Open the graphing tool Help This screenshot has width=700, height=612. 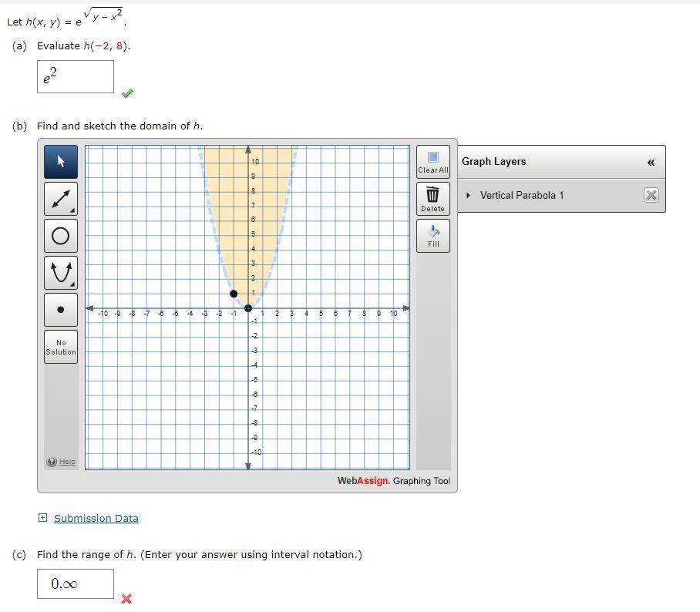click(62, 461)
